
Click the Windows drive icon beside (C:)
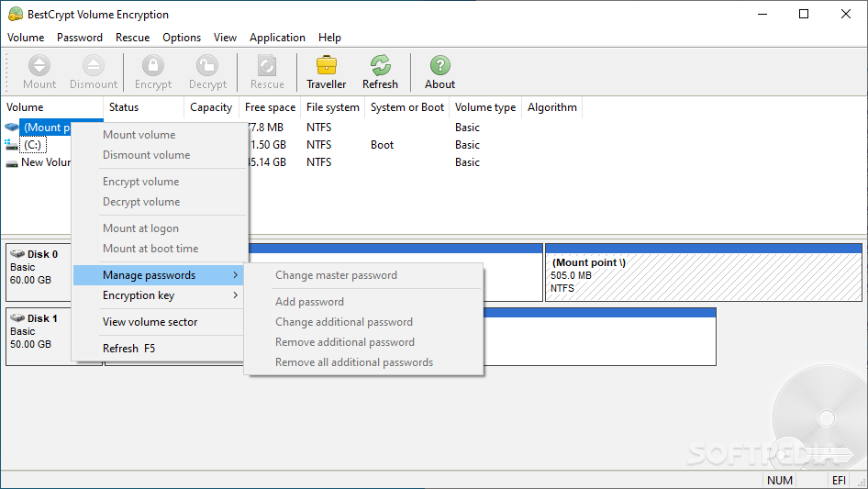tap(12, 145)
